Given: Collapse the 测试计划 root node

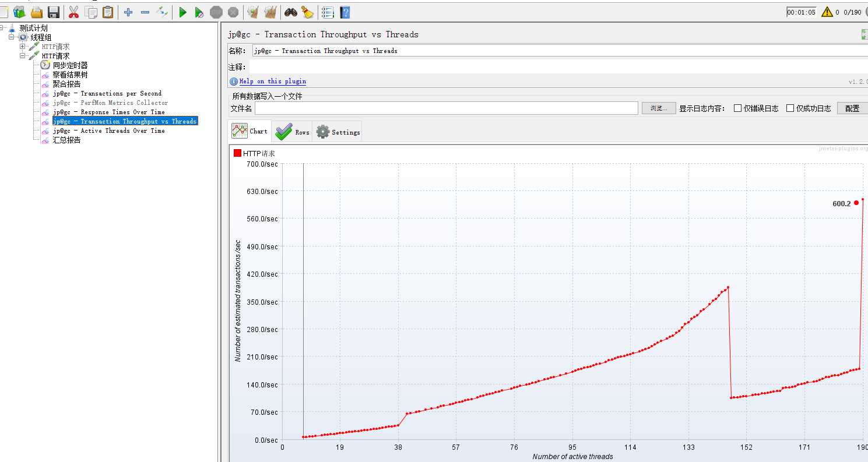Looking at the screenshot, I should click(x=2, y=28).
